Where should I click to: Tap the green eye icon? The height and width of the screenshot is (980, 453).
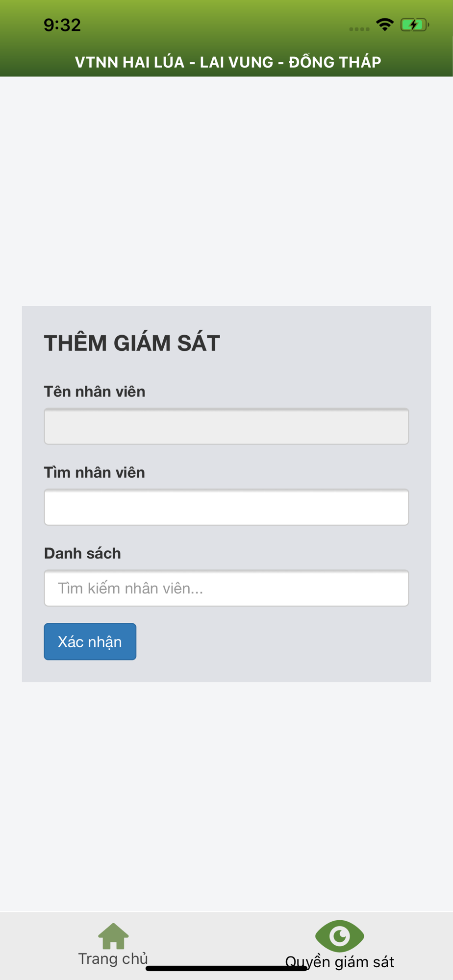tap(339, 936)
